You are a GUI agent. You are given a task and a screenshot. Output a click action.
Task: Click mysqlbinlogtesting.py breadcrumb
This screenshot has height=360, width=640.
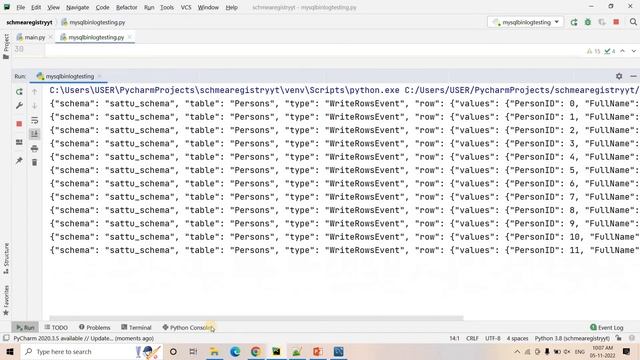pos(93,22)
